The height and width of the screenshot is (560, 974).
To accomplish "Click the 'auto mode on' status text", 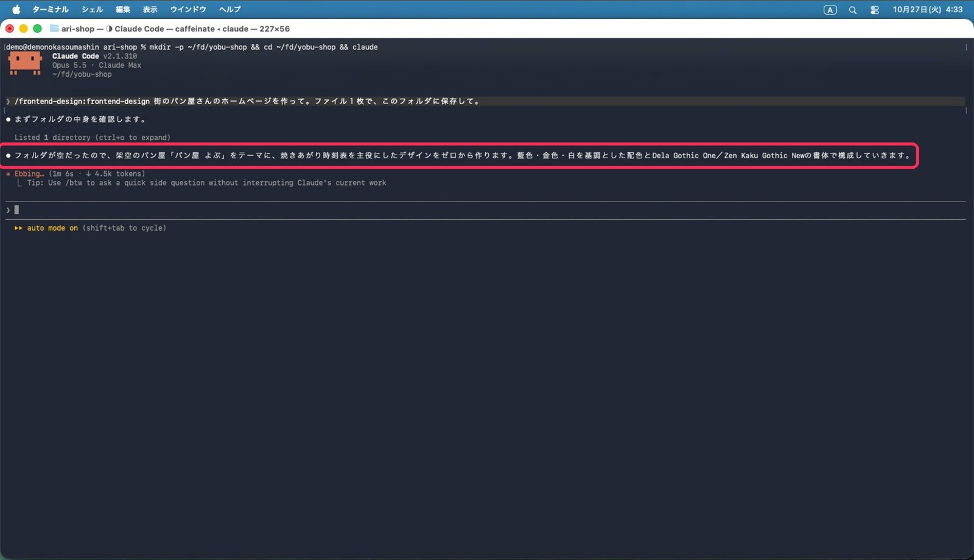I will [x=52, y=228].
